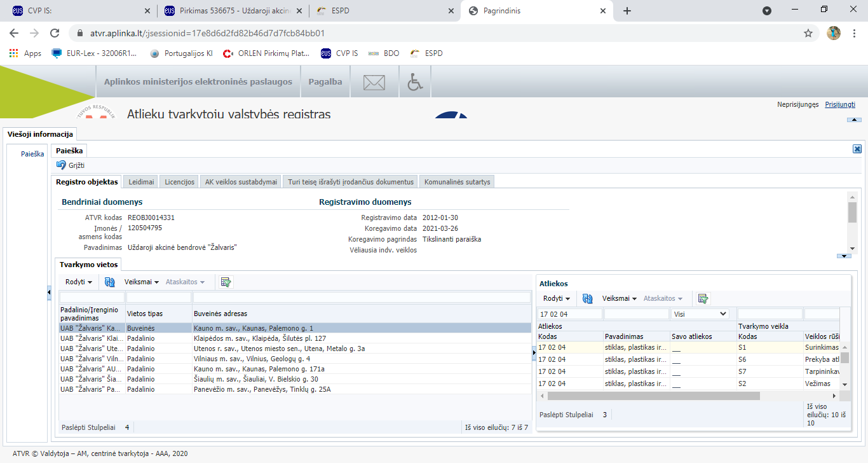
Task: Click the Grįžti back arrow icon
Action: [x=61, y=165]
